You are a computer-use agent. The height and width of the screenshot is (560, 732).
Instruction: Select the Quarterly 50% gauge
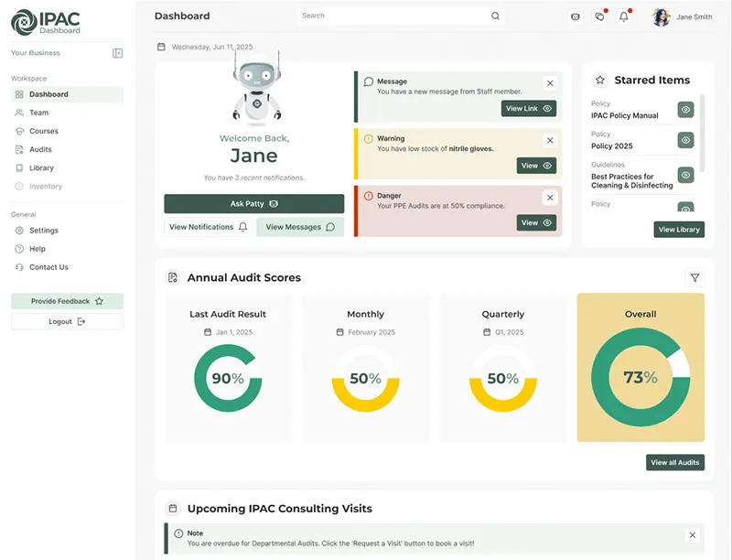pyautogui.click(x=502, y=378)
